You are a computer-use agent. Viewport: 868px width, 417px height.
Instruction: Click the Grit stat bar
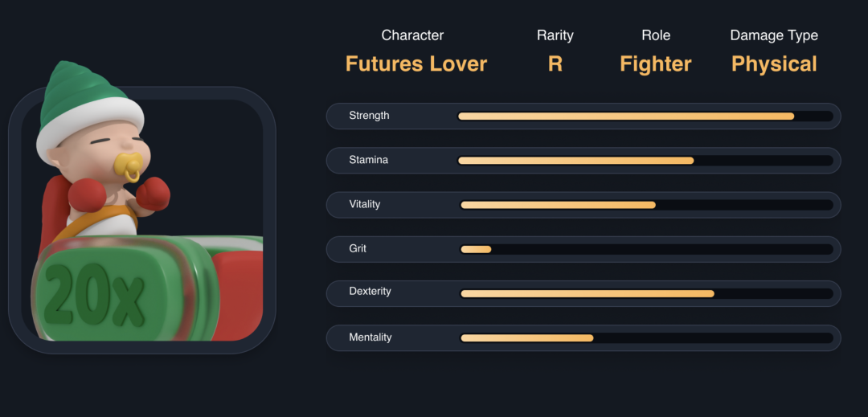645,249
